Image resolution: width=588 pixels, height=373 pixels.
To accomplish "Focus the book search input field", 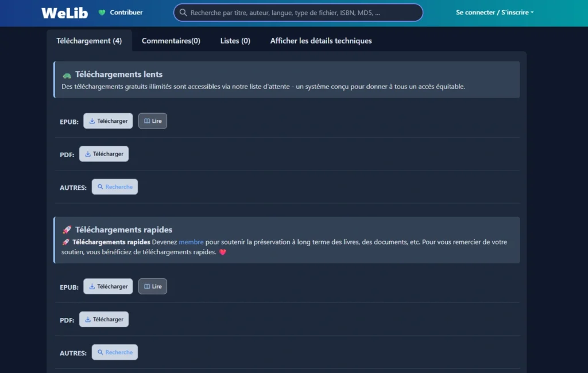I will 298,13.
